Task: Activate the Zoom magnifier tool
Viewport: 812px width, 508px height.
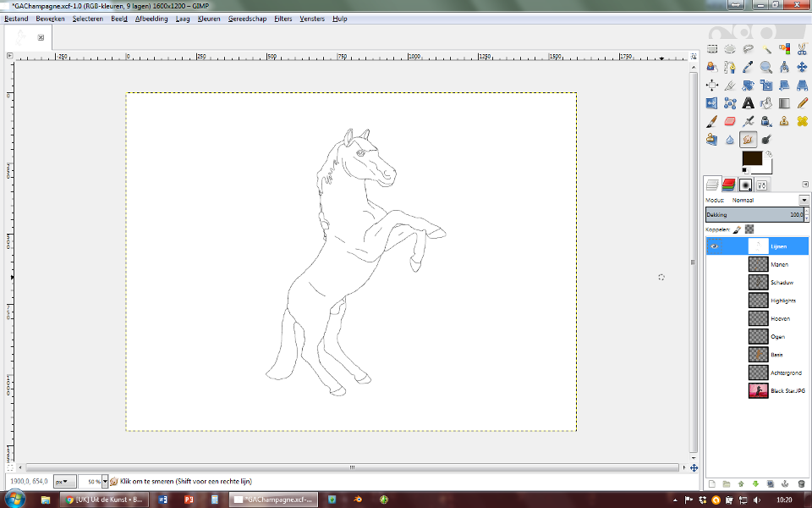Action: coord(766,67)
